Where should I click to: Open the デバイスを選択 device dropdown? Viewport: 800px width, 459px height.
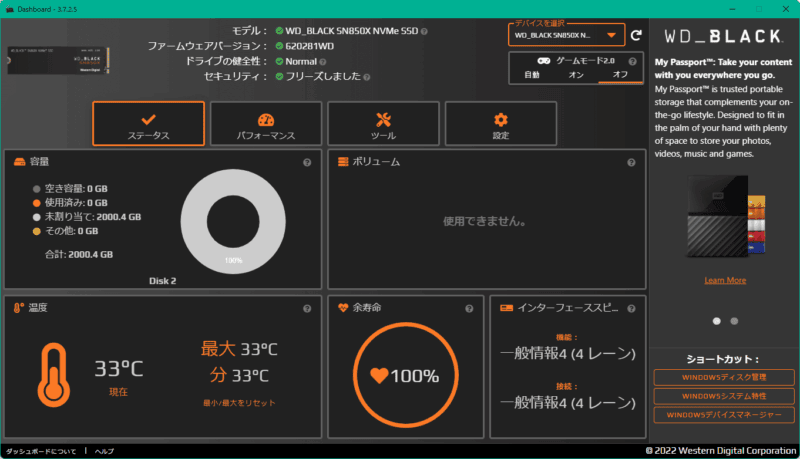coord(566,35)
